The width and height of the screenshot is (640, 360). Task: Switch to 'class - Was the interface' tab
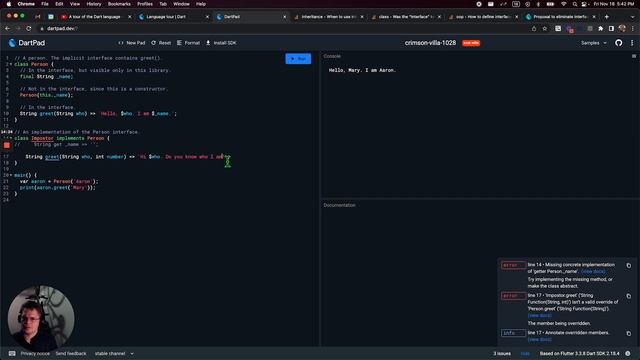pos(406,17)
